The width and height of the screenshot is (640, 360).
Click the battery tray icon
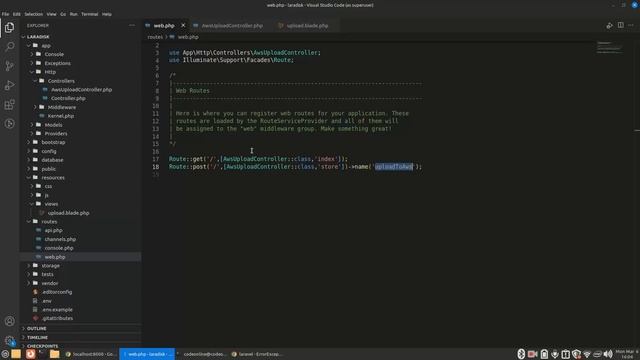[544, 354]
